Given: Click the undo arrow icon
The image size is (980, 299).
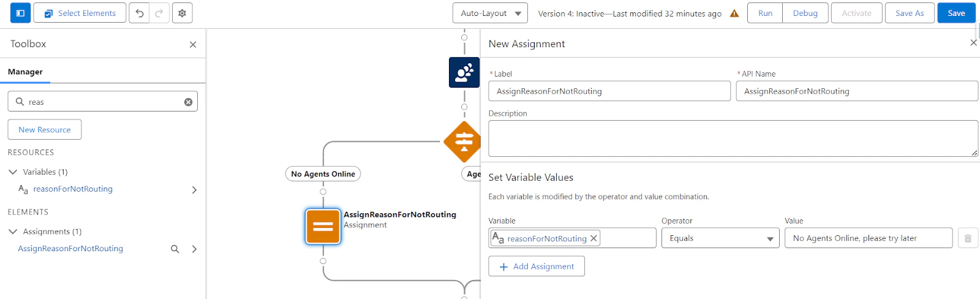Looking at the screenshot, I should click(140, 13).
